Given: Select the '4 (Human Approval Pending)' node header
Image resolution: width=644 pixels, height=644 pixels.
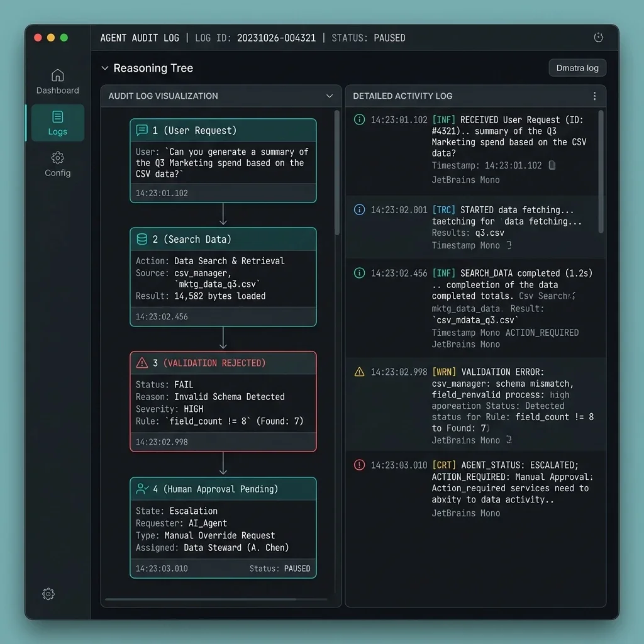Looking at the screenshot, I should [223, 489].
